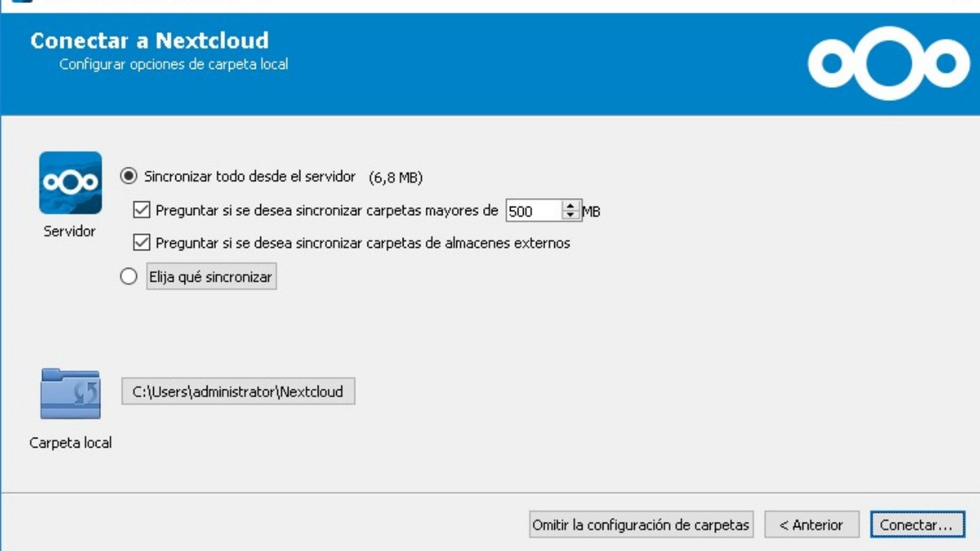Image resolution: width=980 pixels, height=551 pixels.
Task: Toggle the folders larger than 500 MB checkbox
Action: coord(142,210)
